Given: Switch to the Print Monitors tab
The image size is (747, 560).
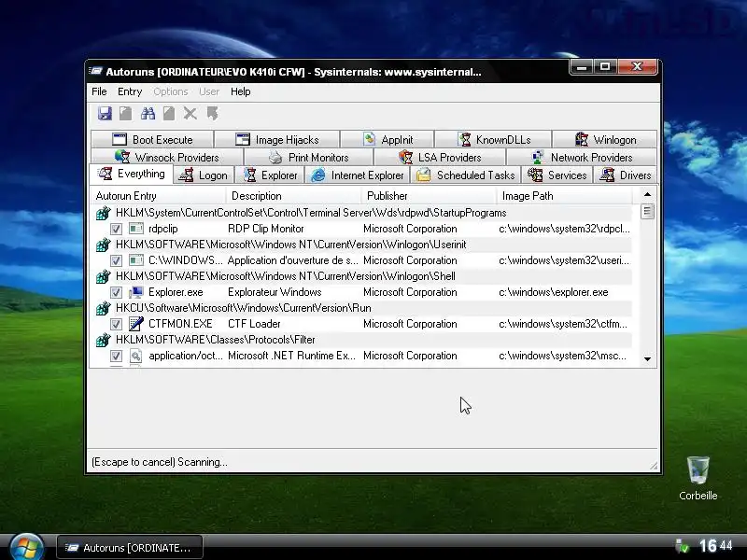Looking at the screenshot, I should pyautogui.click(x=308, y=157).
